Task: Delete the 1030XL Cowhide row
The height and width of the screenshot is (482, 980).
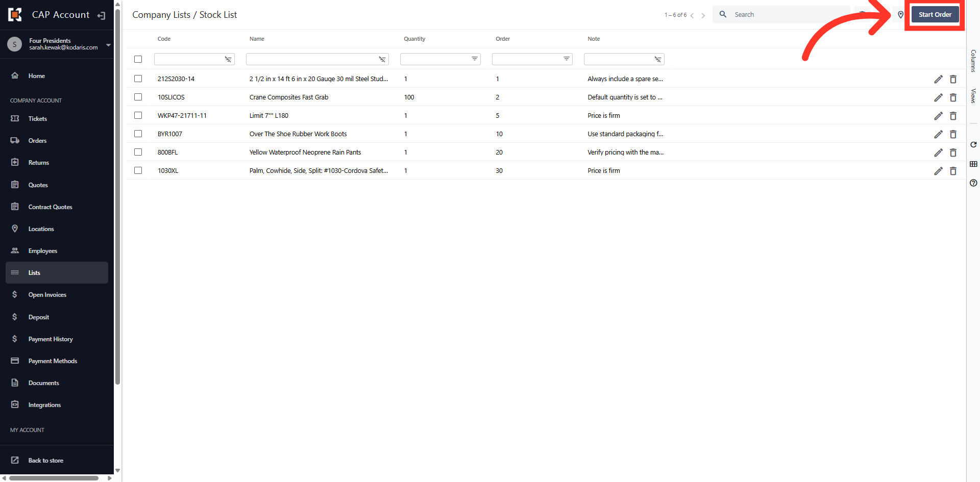Action: [953, 171]
